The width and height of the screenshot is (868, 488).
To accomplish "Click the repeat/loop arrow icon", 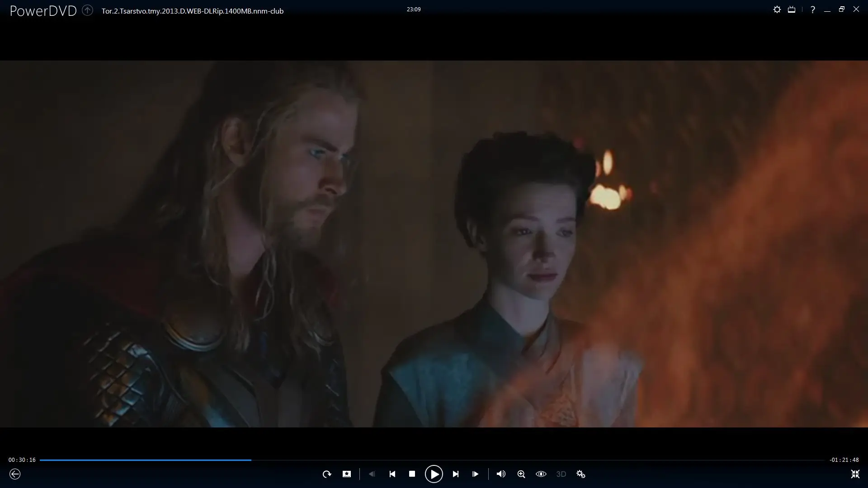I will point(327,474).
